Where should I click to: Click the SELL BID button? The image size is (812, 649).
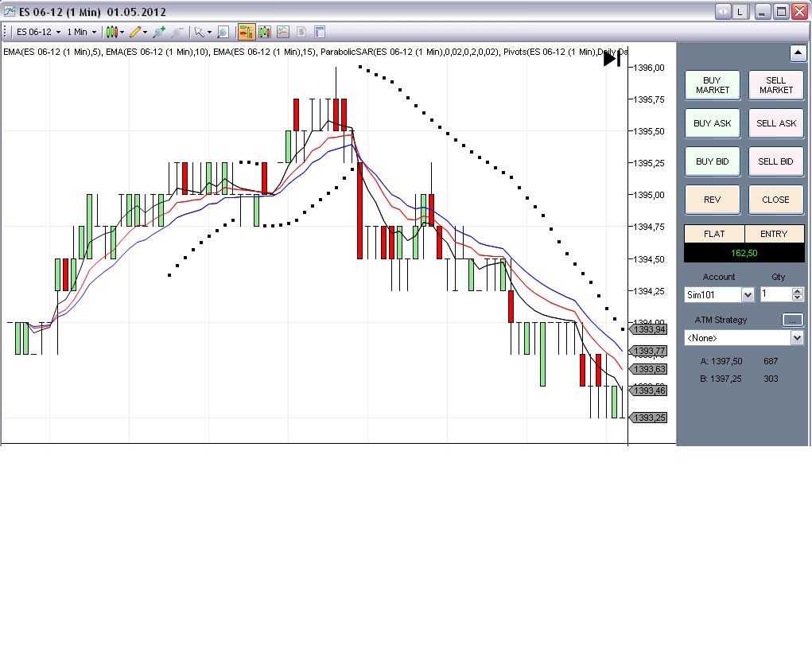[775, 161]
